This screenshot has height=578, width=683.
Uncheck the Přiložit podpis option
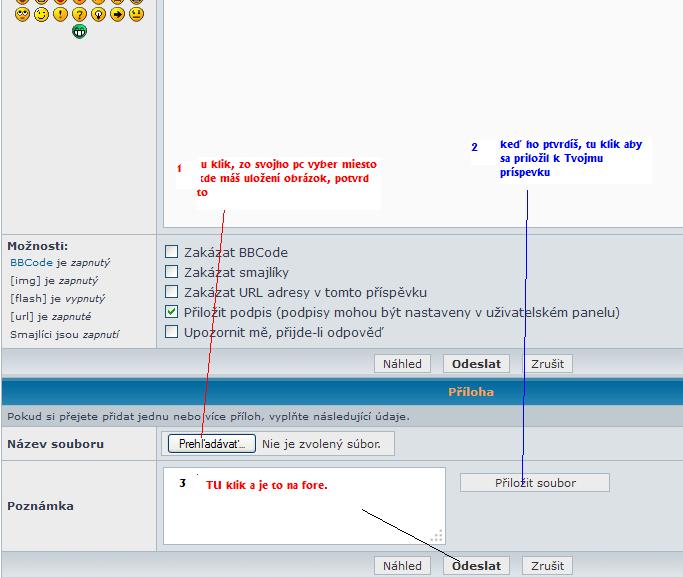pos(172,312)
